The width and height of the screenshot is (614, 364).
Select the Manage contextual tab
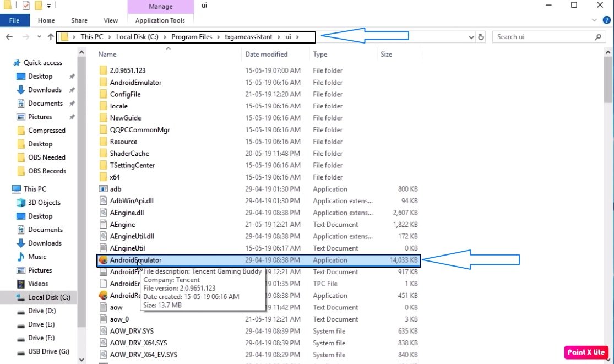(161, 6)
